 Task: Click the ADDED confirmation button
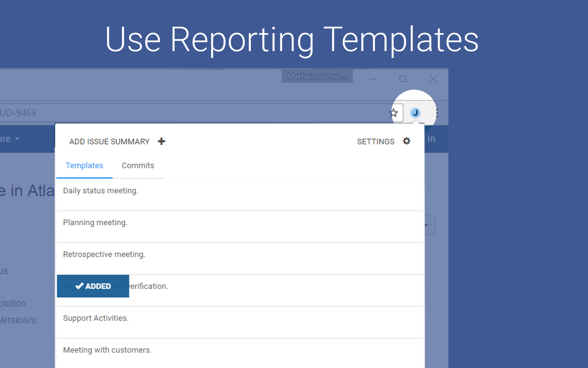[93, 286]
